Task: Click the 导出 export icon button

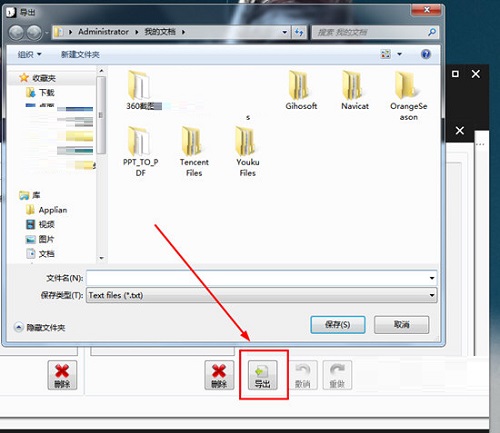Action: 263,375
